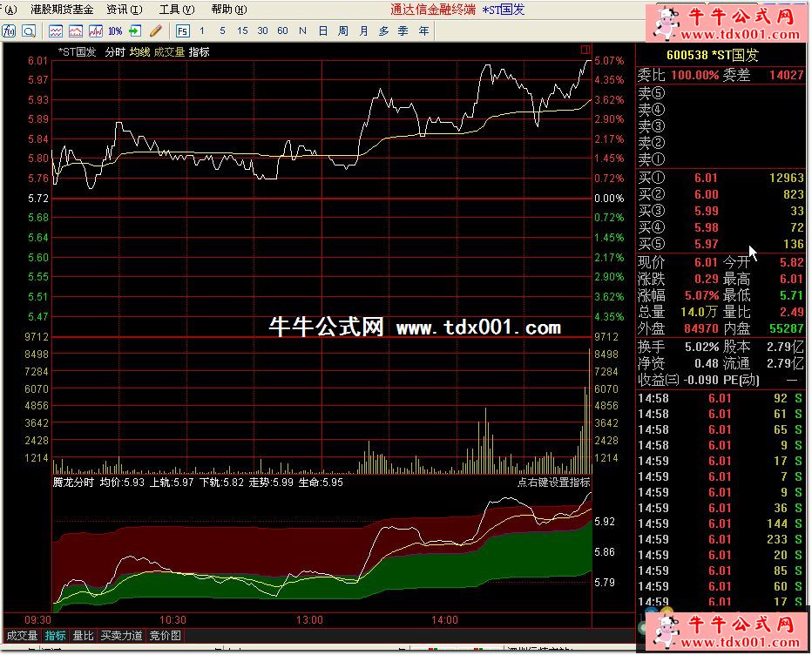Select the 买① bid row at 6.01
The height and width of the screenshot is (655, 812).
[x=721, y=178]
